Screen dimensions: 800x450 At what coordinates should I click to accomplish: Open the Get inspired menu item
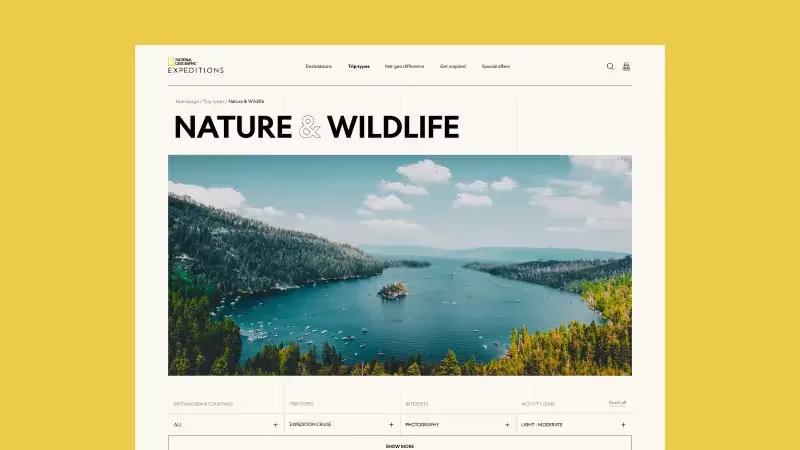[x=453, y=66]
